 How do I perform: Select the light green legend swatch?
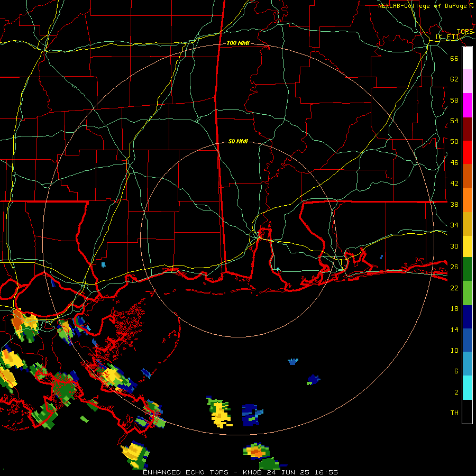point(467,293)
